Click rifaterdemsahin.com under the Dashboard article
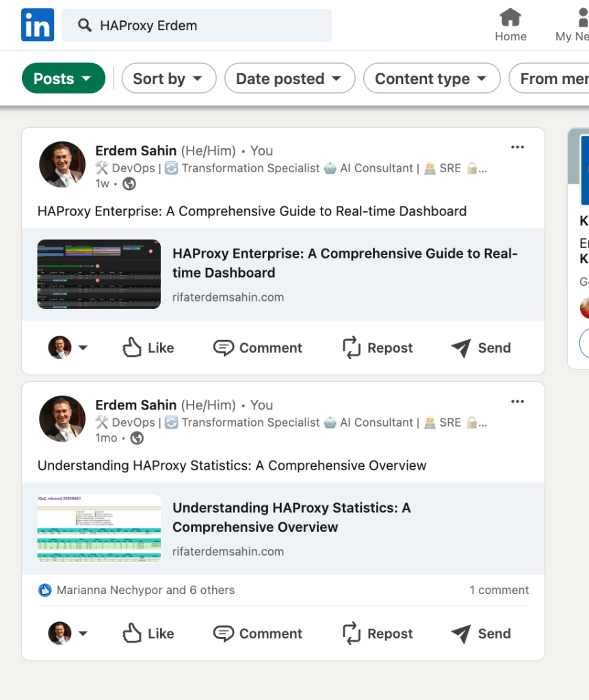Image resolution: width=589 pixels, height=700 pixels. pyautogui.click(x=228, y=297)
